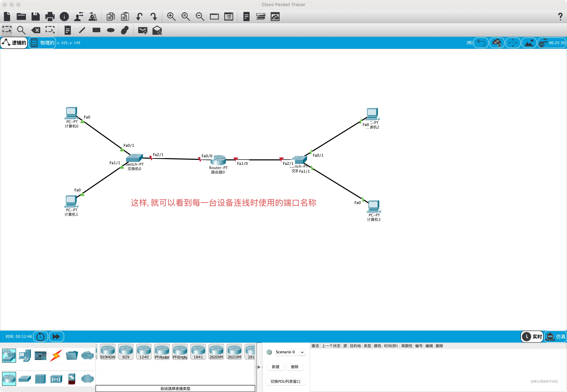Select the Select tool

click(7, 30)
